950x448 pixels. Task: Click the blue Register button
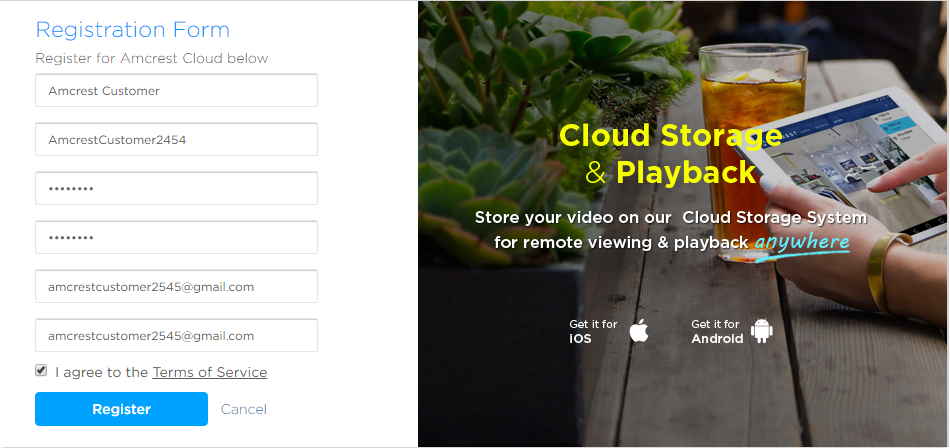pyautogui.click(x=121, y=409)
